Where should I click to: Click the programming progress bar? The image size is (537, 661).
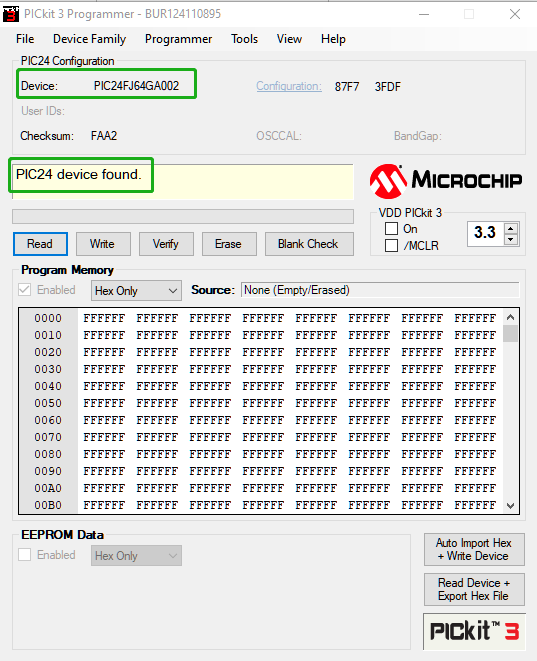point(183,217)
